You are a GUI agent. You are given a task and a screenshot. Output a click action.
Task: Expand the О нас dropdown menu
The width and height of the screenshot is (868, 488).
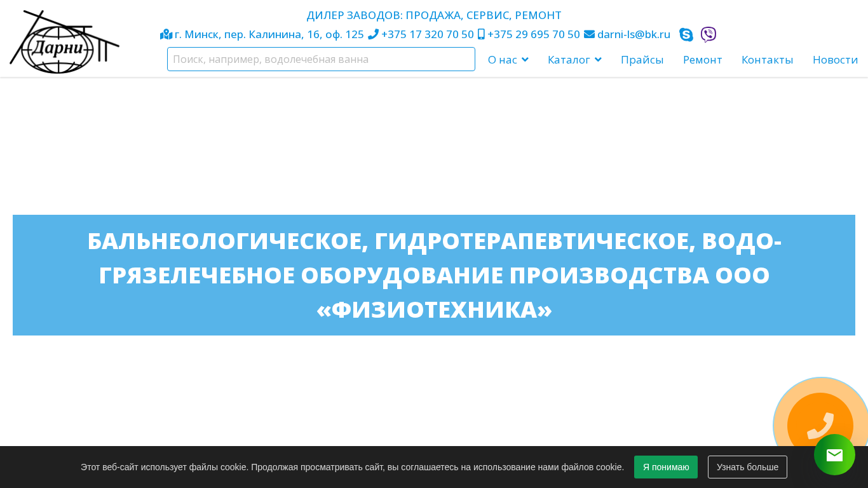(x=508, y=60)
